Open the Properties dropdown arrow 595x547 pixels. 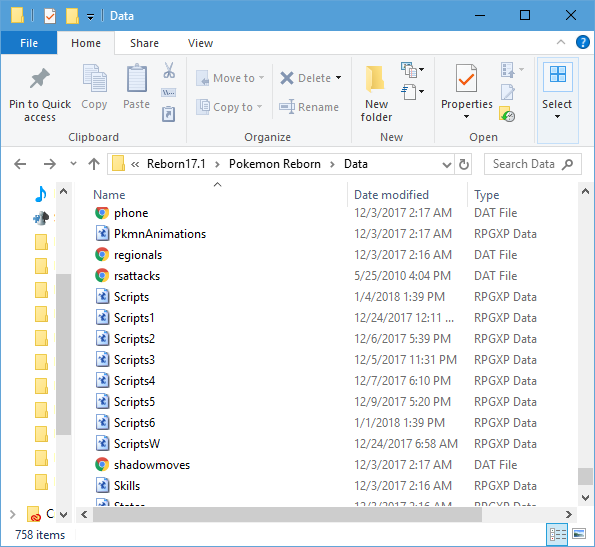(x=466, y=116)
